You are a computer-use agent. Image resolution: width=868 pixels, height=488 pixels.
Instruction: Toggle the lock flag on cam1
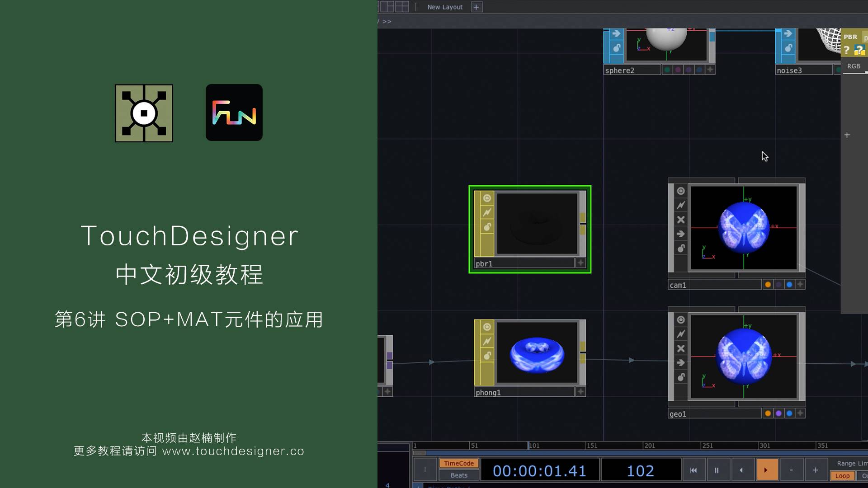pyautogui.click(x=681, y=249)
